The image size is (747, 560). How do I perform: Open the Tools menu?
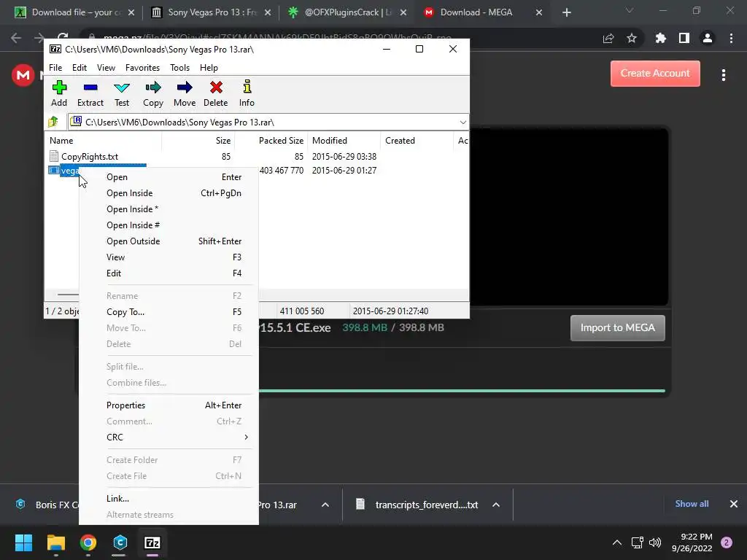point(179,68)
